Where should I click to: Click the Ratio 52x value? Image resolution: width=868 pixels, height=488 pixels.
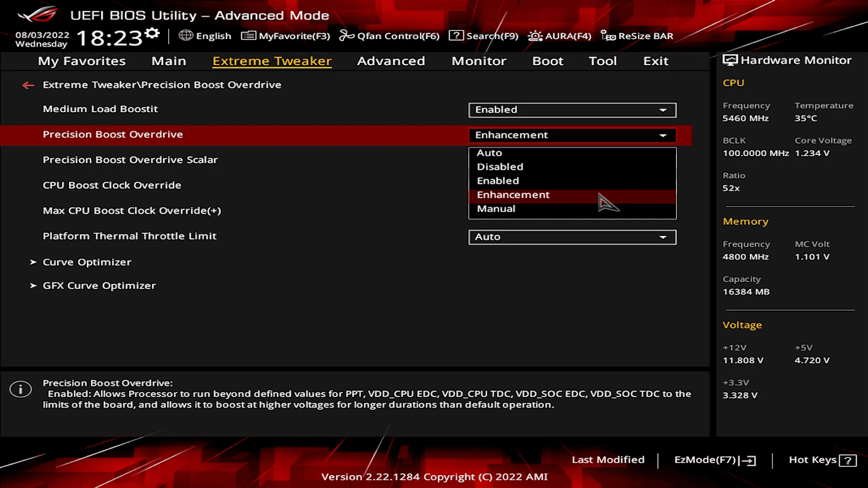731,188
